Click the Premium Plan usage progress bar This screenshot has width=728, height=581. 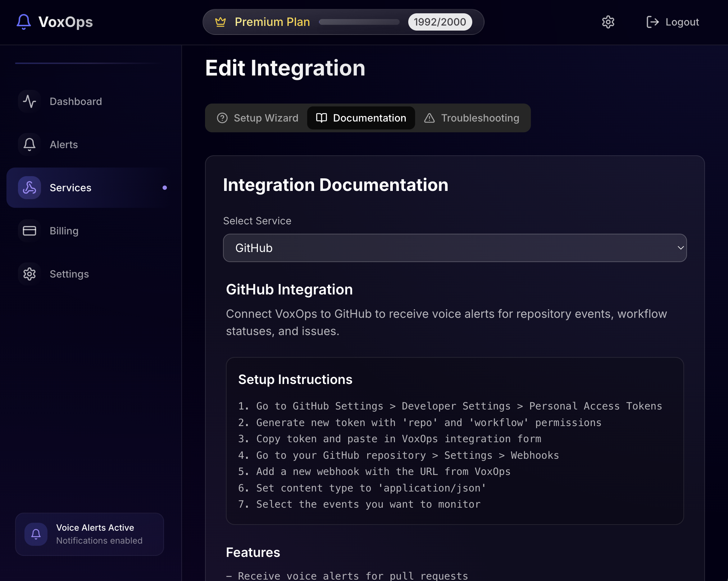(x=359, y=22)
